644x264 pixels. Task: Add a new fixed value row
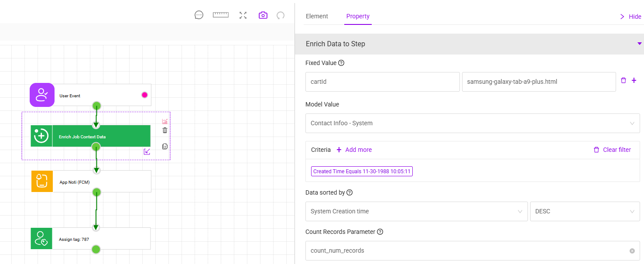[x=634, y=81]
